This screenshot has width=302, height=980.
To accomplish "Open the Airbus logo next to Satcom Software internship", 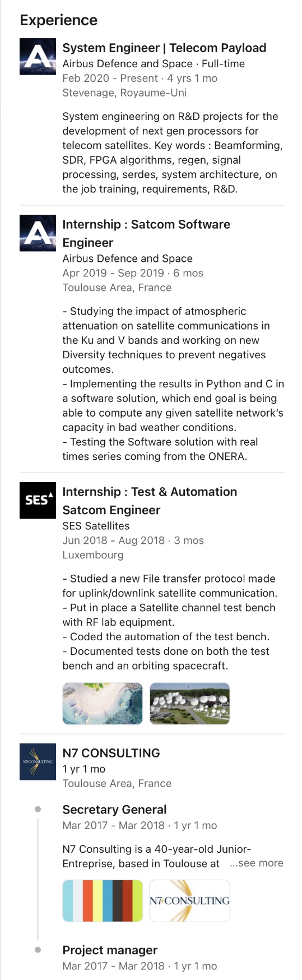I will 38,233.
